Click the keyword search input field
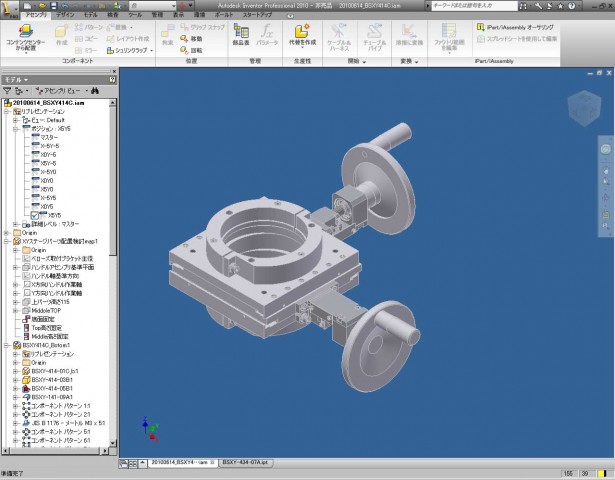 [475, 6]
